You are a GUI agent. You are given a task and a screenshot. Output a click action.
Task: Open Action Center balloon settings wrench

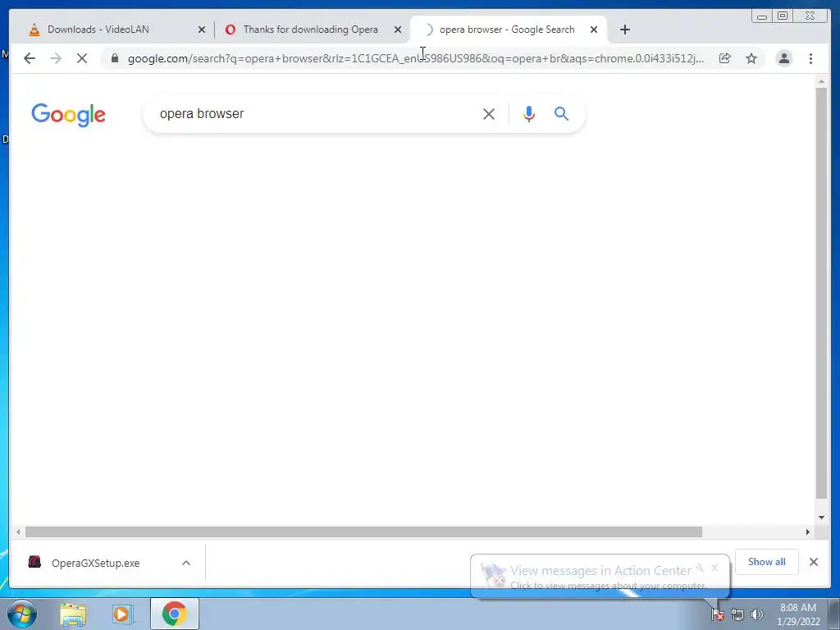click(x=701, y=568)
